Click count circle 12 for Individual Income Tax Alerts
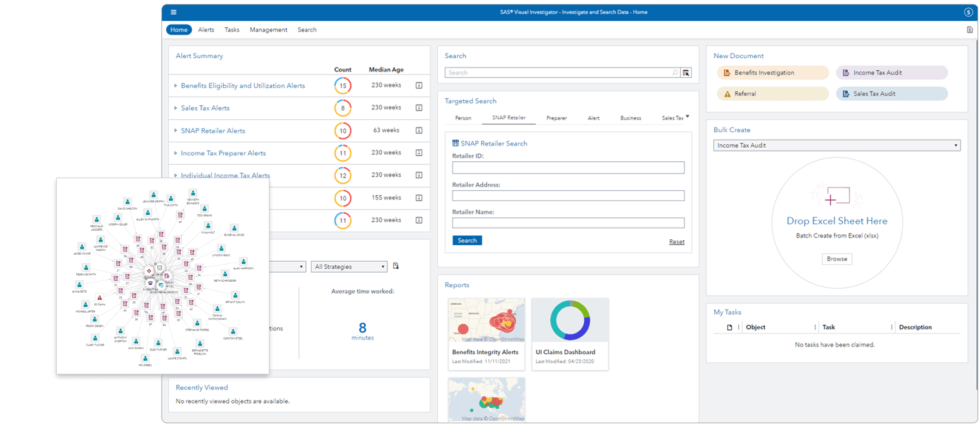The image size is (980, 430). [343, 175]
